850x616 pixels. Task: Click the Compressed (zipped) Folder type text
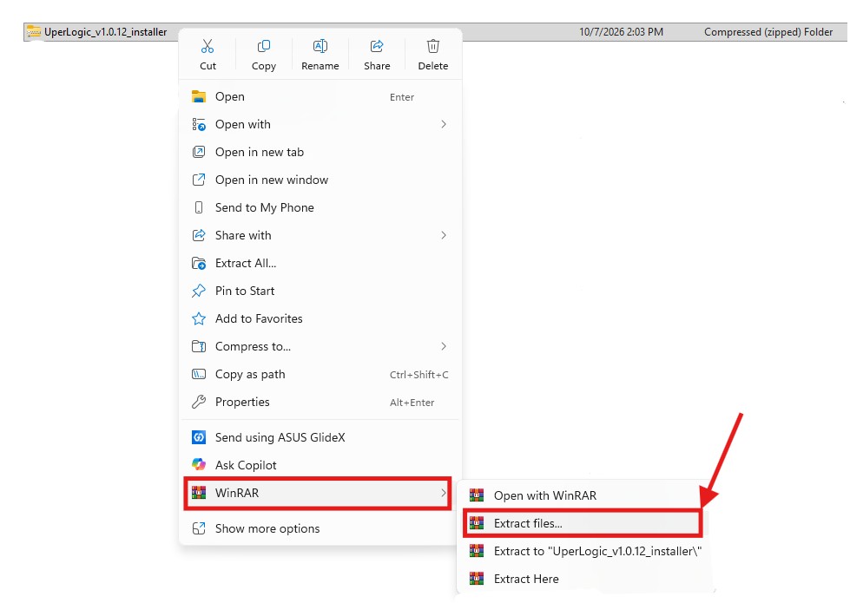(x=768, y=32)
